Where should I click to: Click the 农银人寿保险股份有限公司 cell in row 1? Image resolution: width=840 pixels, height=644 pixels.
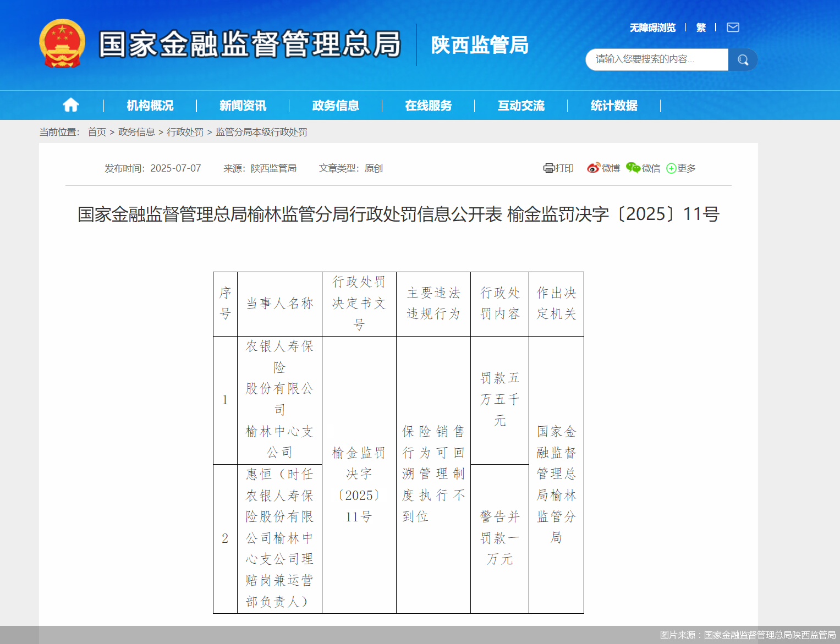(x=279, y=400)
